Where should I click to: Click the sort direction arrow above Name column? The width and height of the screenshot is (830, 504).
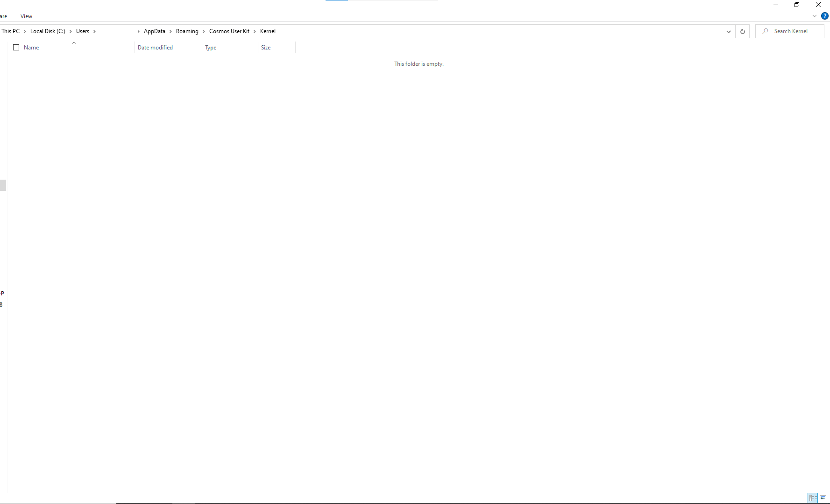[x=74, y=42]
